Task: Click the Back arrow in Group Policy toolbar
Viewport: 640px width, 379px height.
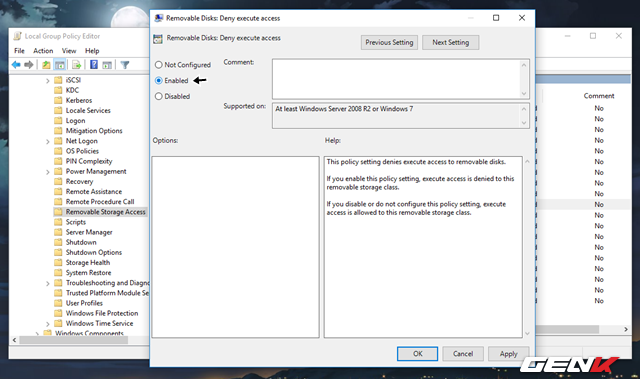Action: [16, 65]
